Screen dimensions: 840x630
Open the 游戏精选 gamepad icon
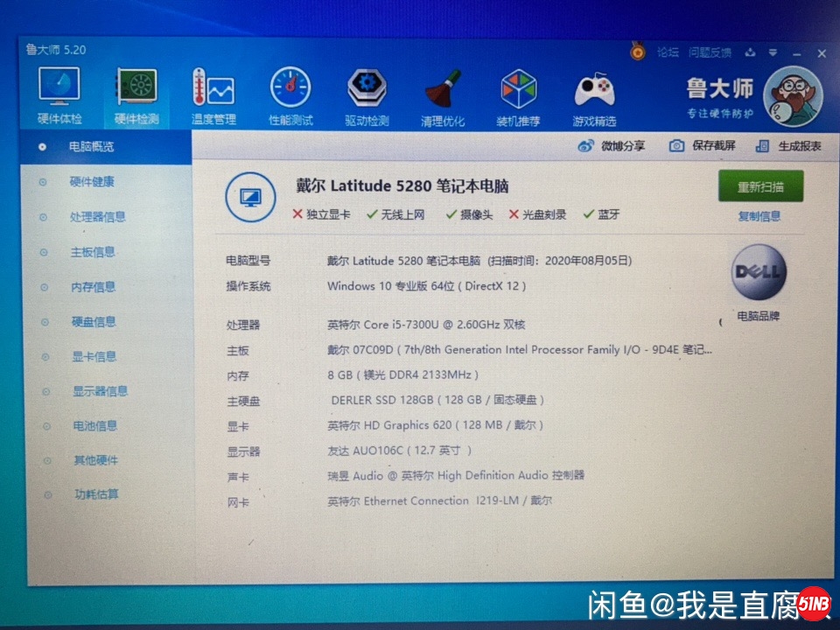coord(594,89)
